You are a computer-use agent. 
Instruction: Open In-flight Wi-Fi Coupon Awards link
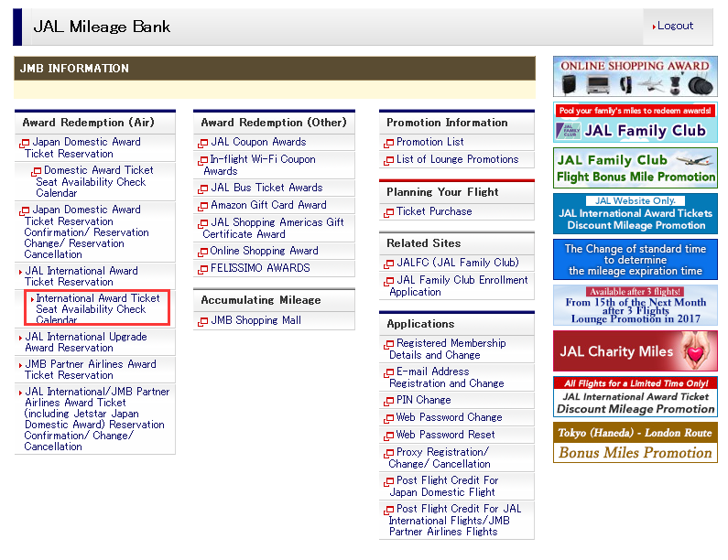click(259, 166)
